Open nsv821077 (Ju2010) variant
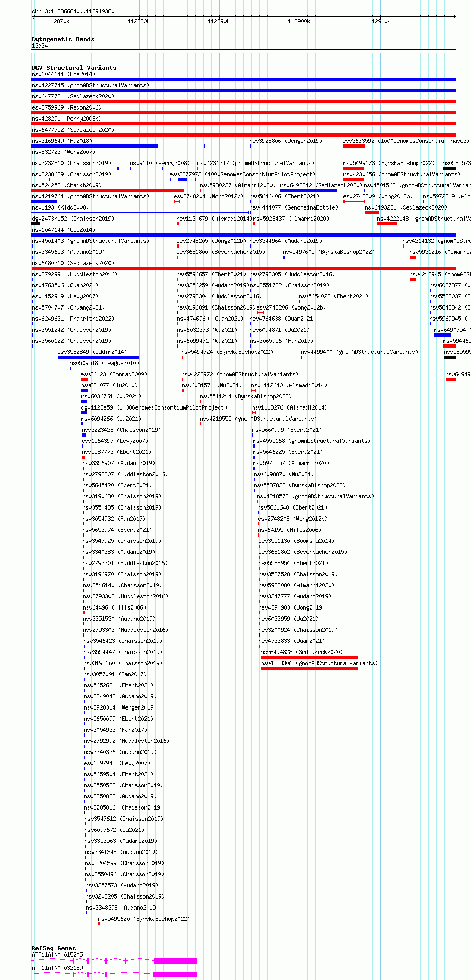 (x=108, y=385)
